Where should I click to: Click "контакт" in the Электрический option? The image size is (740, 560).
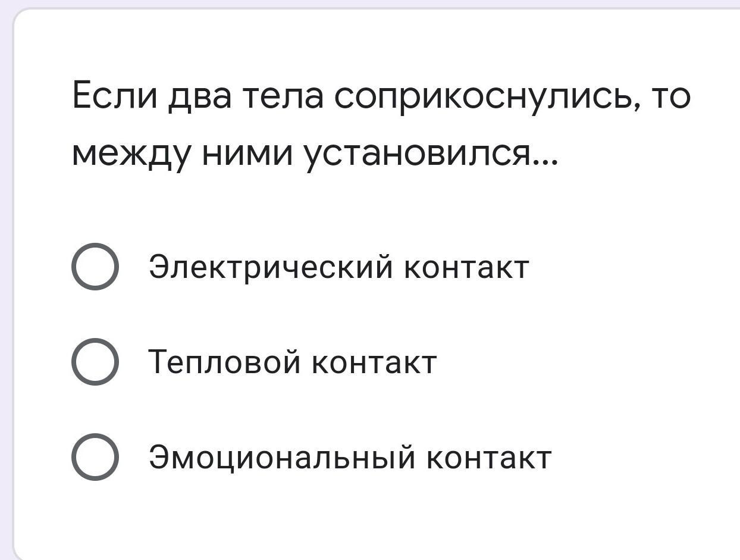coord(466,267)
